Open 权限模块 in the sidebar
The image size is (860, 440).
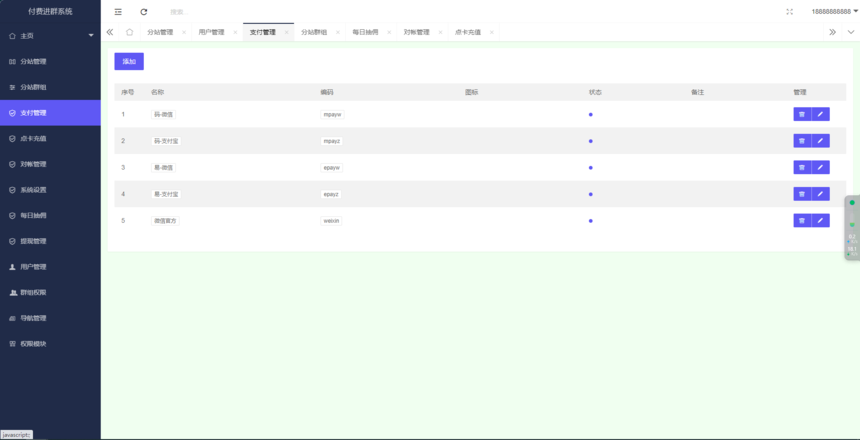pos(50,344)
